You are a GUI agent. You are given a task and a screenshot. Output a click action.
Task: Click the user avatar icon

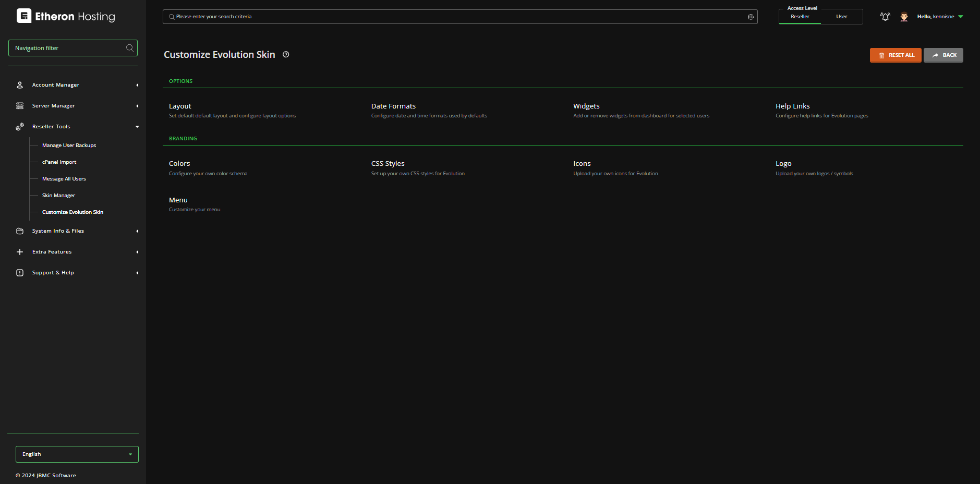pyautogui.click(x=904, y=17)
